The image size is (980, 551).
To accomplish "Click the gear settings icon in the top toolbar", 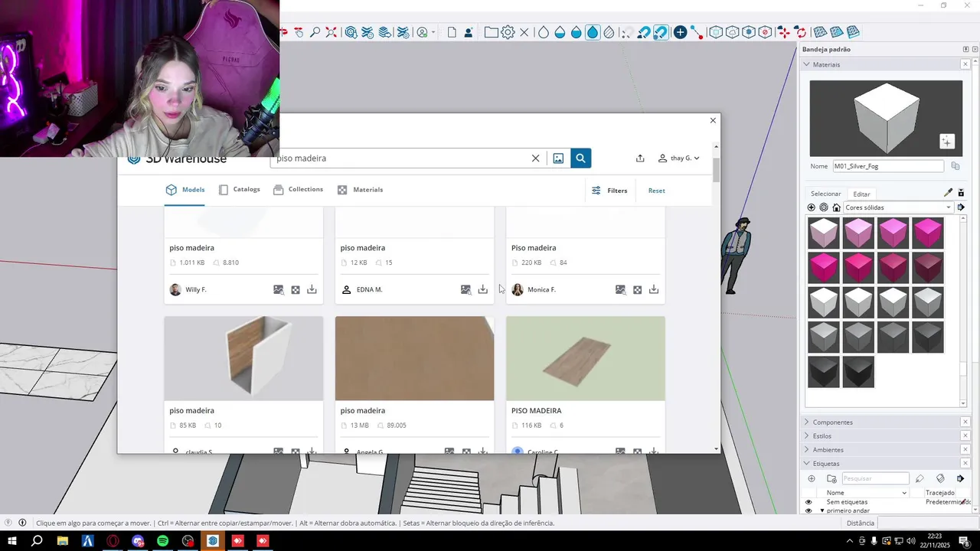I will [x=508, y=32].
